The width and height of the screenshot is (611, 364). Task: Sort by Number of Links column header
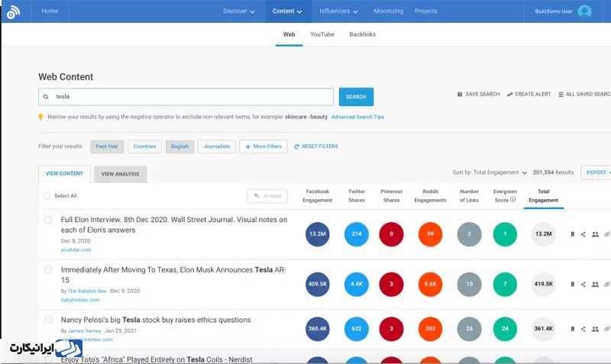click(x=469, y=196)
